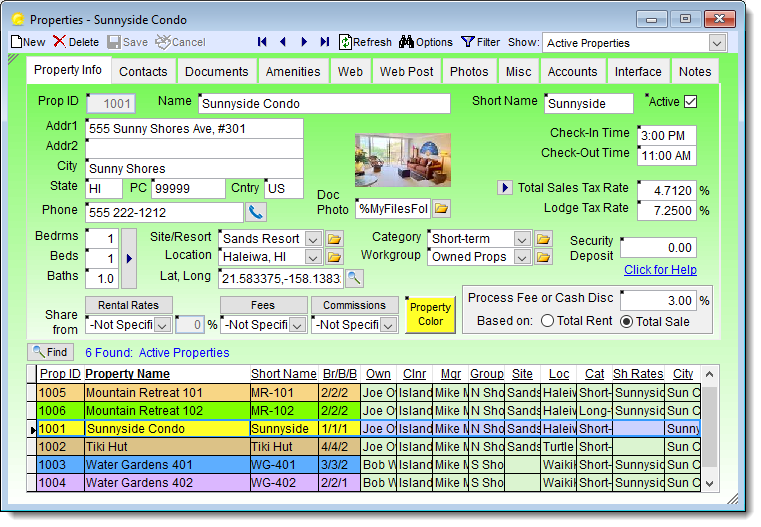Open Site/Resort folder lookup
This screenshot has height=527, width=761.
pyautogui.click(x=334, y=239)
